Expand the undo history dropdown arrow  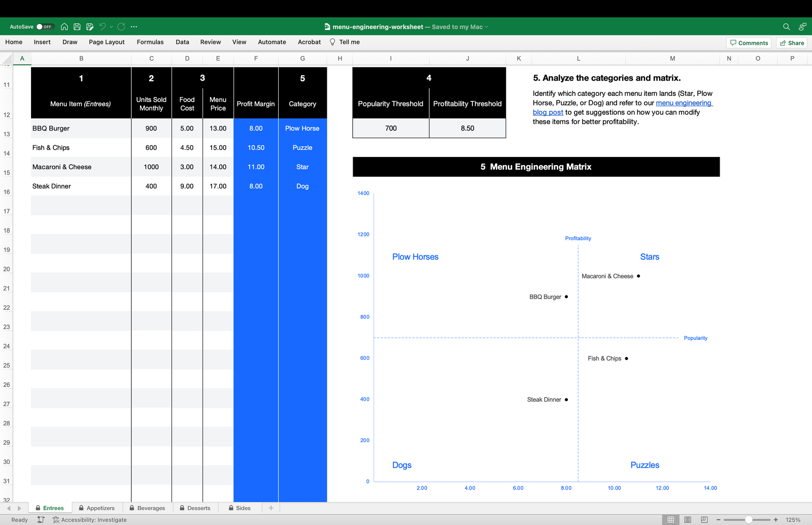(x=111, y=27)
